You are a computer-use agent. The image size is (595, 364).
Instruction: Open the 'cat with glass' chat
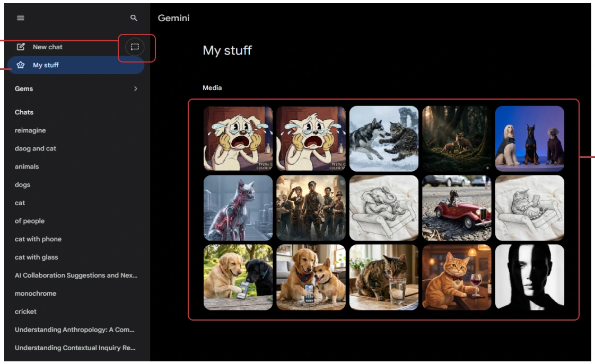37,257
